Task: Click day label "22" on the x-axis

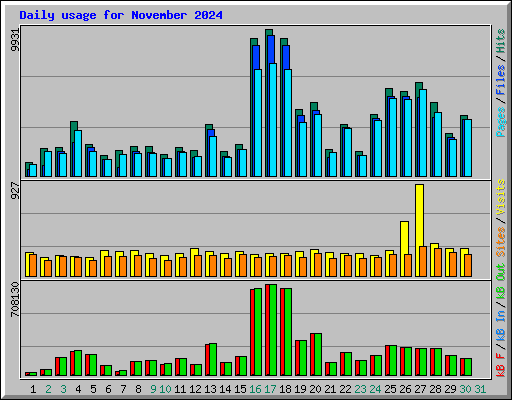Action: point(345,389)
